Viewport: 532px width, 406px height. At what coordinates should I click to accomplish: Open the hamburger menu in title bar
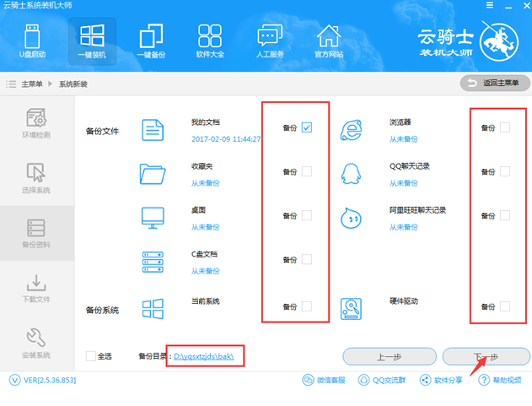[x=490, y=5]
